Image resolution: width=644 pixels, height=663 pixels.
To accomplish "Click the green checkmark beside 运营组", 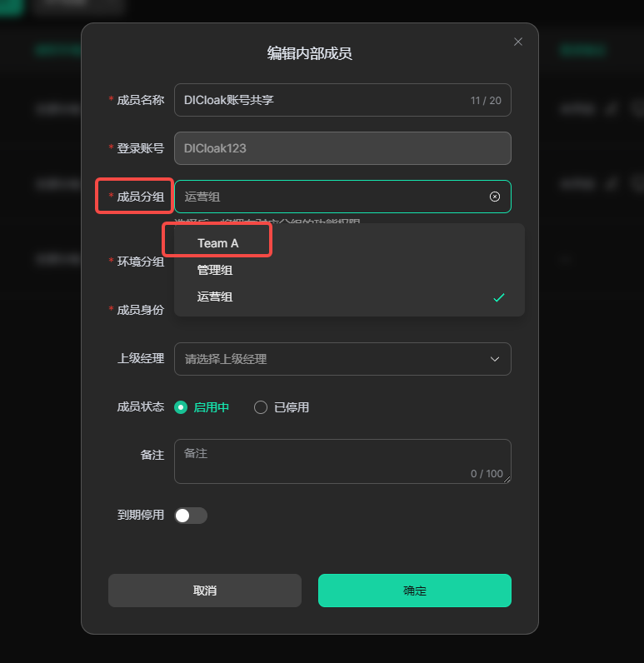I will pyautogui.click(x=499, y=297).
